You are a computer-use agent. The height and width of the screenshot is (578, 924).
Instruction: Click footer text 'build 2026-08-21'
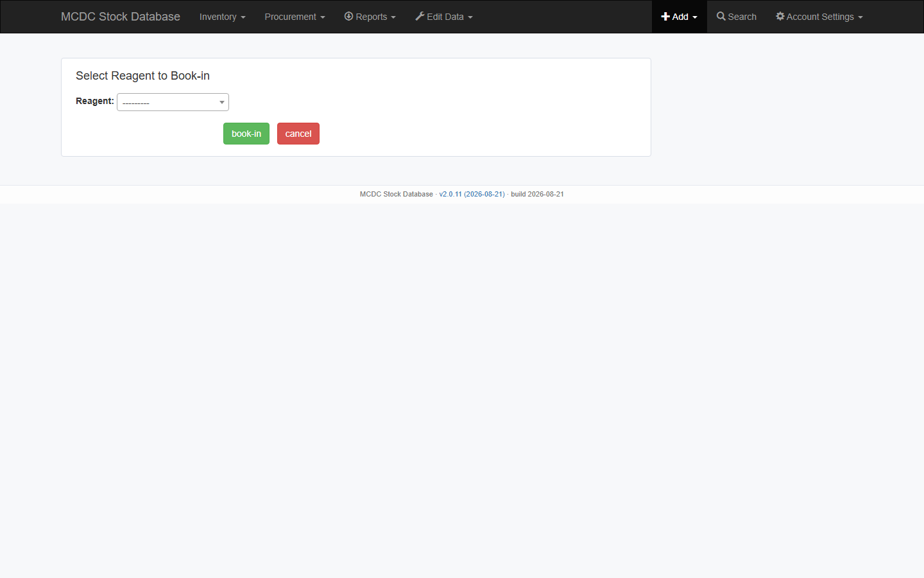pyautogui.click(x=537, y=194)
